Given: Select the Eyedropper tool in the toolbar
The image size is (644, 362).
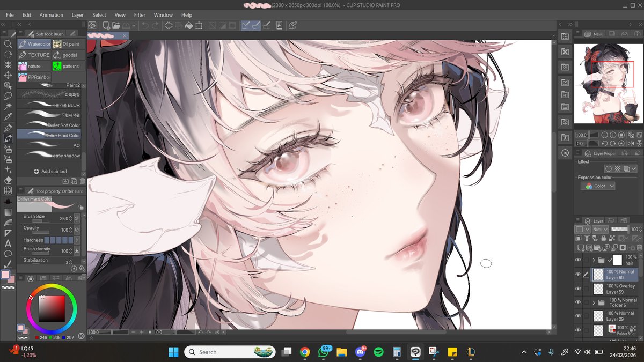Looking at the screenshot, I should (x=8, y=116).
